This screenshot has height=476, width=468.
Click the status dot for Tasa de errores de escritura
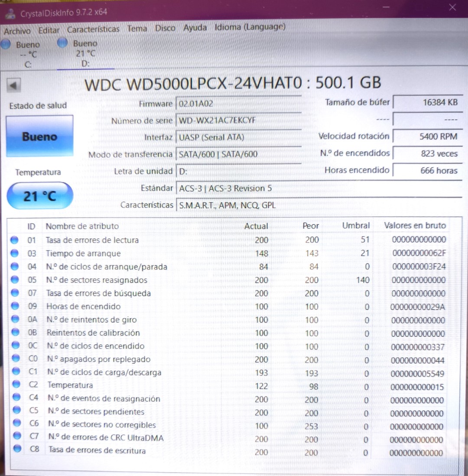pyautogui.click(x=18, y=449)
